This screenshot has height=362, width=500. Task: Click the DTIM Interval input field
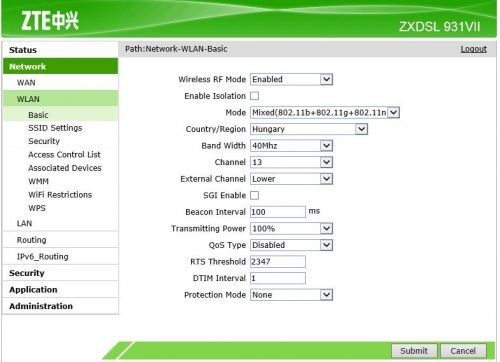[x=278, y=278]
